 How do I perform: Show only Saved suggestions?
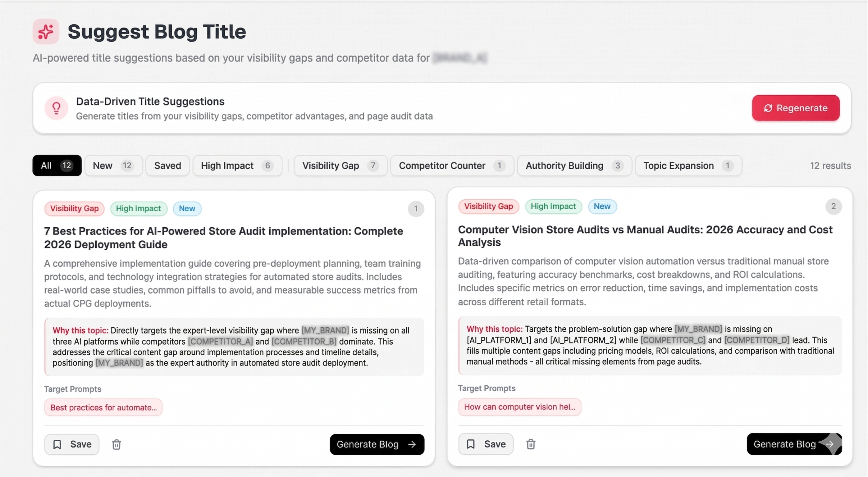pyautogui.click(x=167, y=166)
